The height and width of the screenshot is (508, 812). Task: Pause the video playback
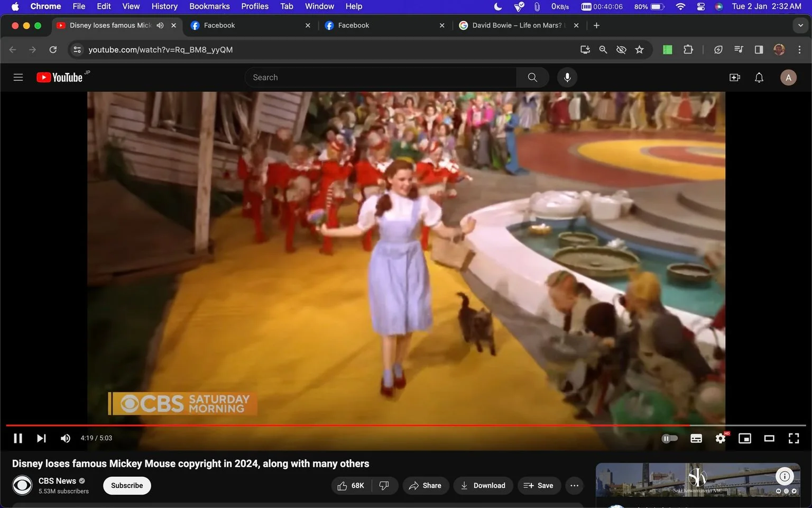(18, 438)
